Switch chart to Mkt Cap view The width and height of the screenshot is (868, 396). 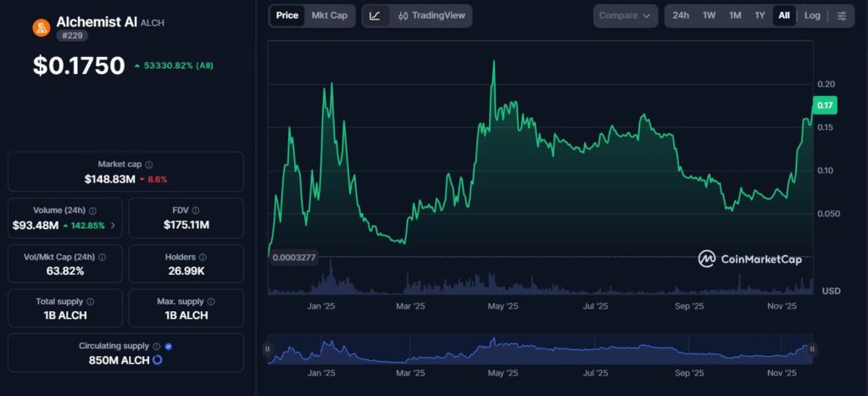tap(329, 15)
